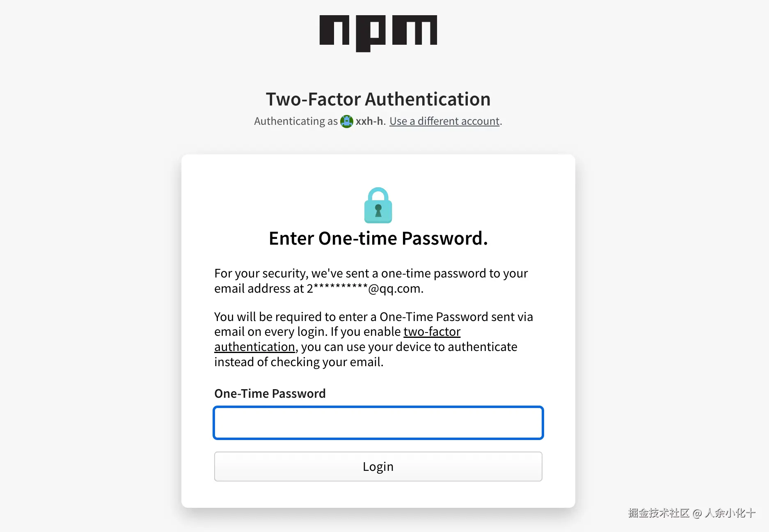Click the "Authenticating as" text
Viewport: 769px width, 532px height.
tap(295, 121)
